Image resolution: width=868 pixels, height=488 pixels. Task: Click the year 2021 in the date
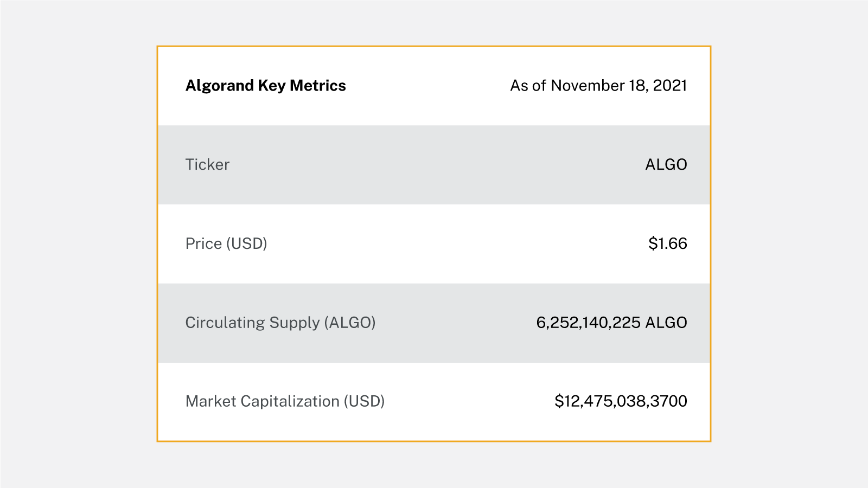point(670,86)
